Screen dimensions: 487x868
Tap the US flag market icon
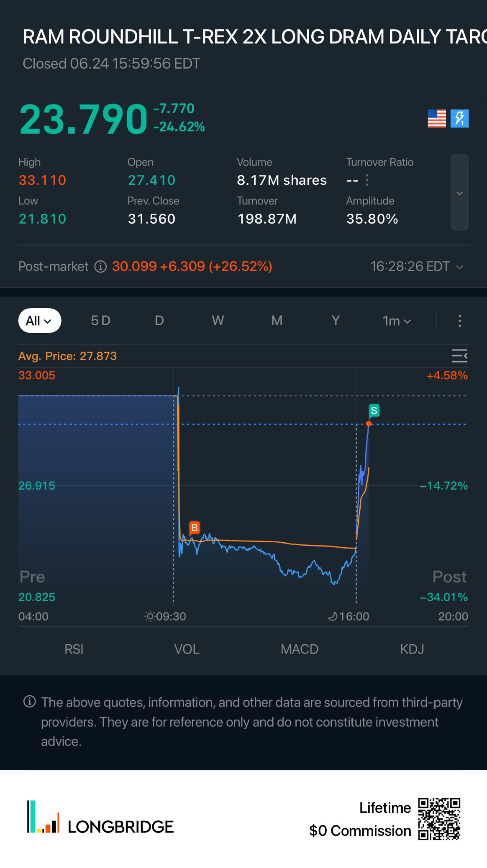click(437, 118)
